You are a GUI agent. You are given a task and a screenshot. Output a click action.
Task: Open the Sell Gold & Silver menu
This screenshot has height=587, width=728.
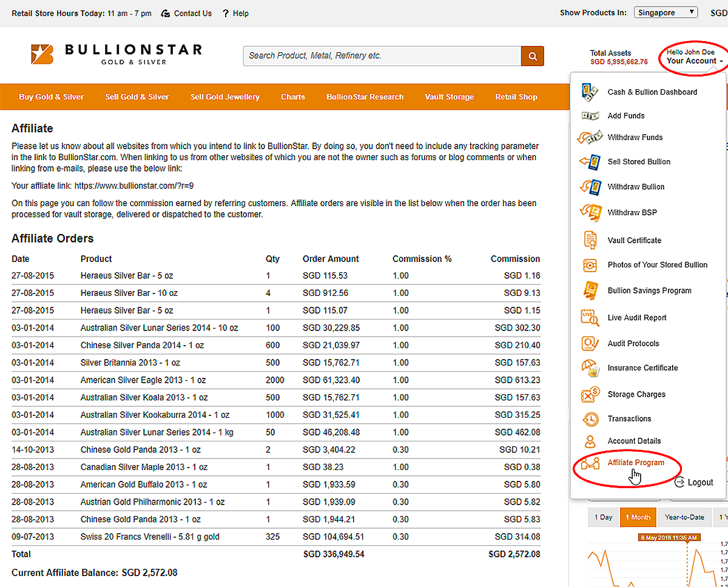(137, 97)
